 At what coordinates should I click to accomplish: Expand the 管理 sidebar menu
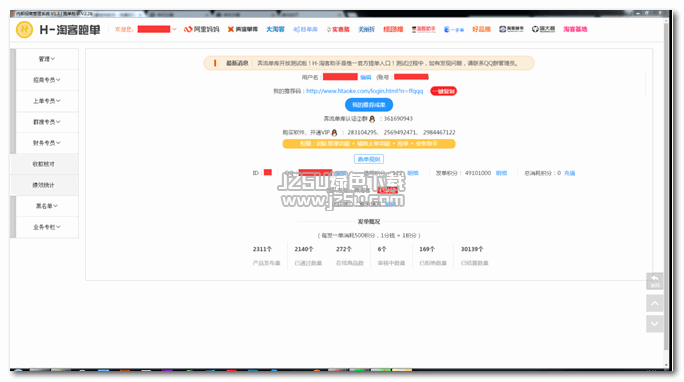47,59
